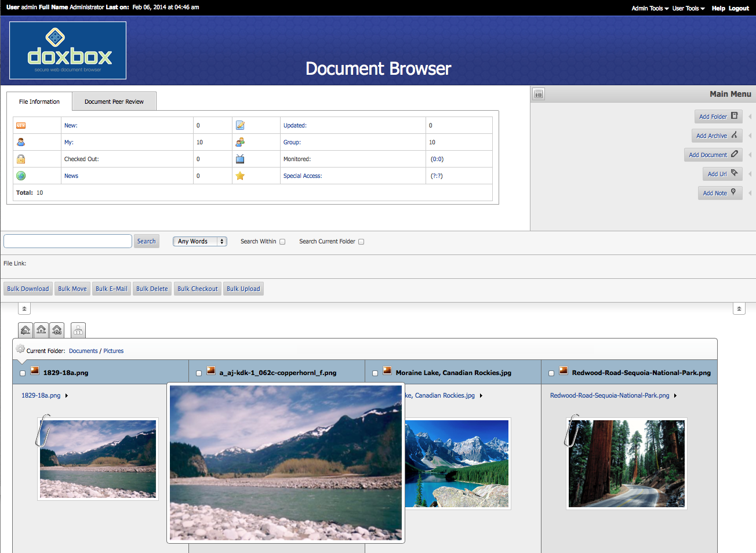Select the Monitored monitor icon
Viewport: 756px width, 553px height.
(240, 158)
